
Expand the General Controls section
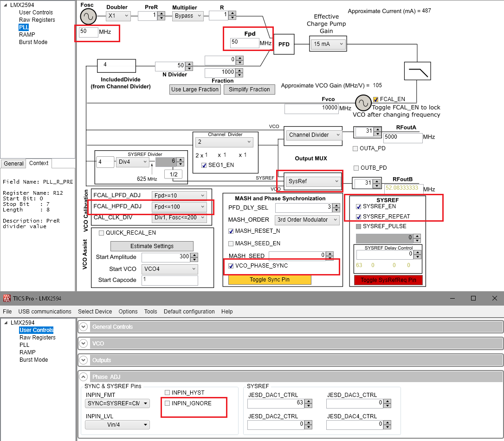pos(84,326)
